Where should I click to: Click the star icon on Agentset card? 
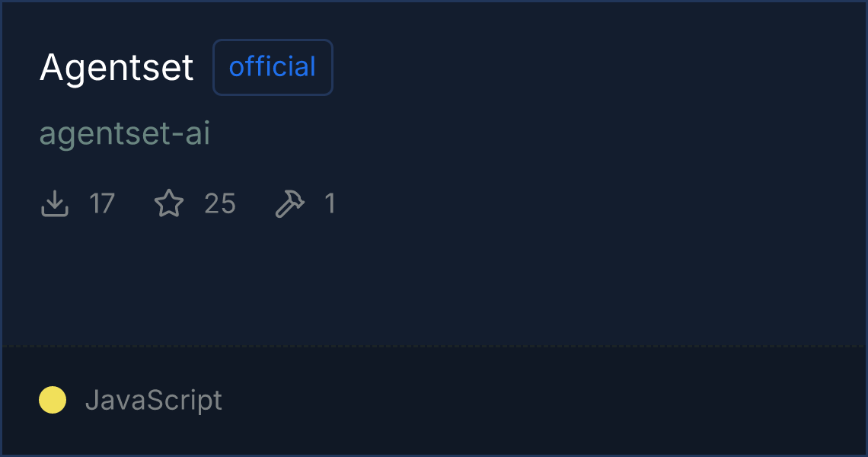click(169, 204)
